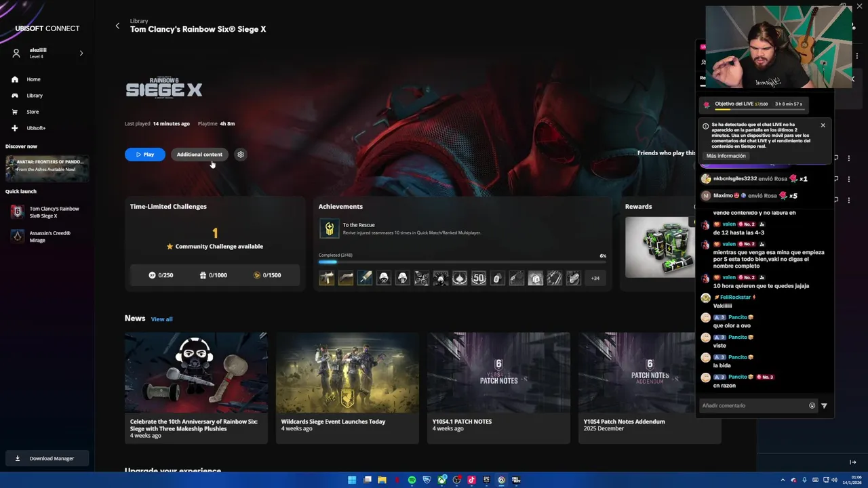Open the Avatar: Frontiers of Pandora promo
This screenshot has width=868, height=488.
click(47, 168)
